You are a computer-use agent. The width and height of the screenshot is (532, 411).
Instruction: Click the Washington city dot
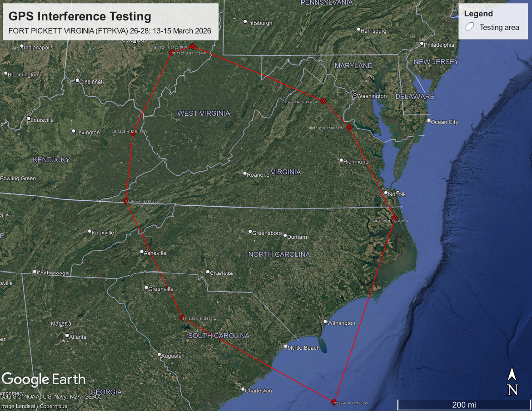pos(355,94)
